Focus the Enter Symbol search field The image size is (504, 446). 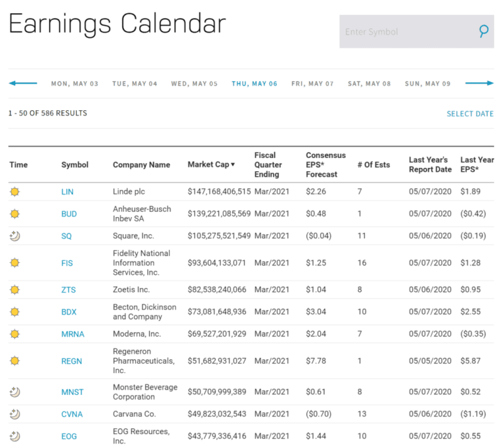point(407,31)
